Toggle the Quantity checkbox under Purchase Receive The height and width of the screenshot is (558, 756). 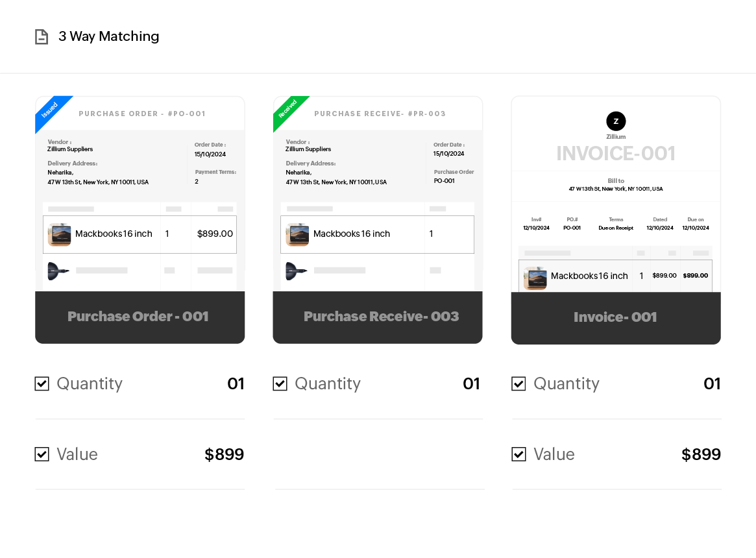pos(280,383)
